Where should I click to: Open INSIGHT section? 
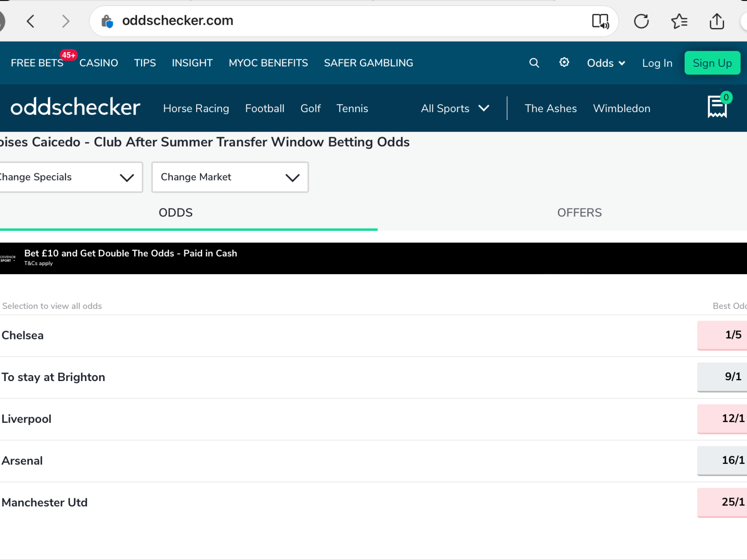click(x=192, y=63)
